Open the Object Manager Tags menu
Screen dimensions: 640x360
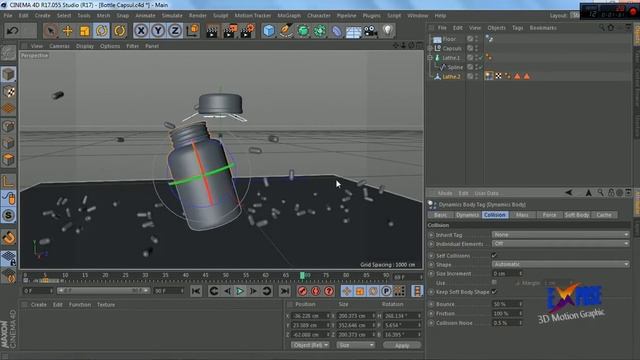[518, 28]
